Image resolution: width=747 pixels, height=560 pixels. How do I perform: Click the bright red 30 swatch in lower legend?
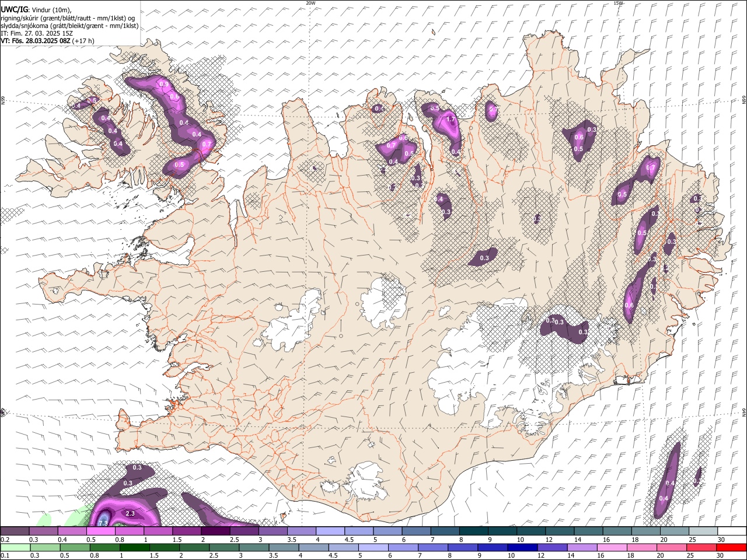731,547
